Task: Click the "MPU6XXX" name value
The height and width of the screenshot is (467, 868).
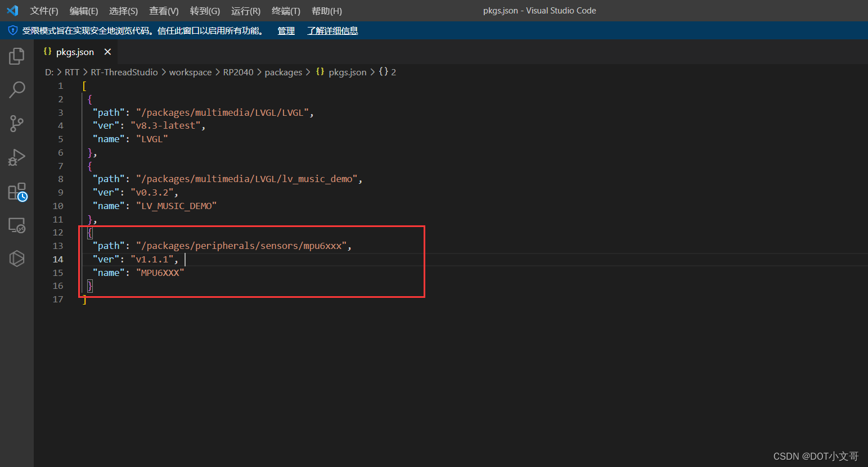Action: (160, 273)
